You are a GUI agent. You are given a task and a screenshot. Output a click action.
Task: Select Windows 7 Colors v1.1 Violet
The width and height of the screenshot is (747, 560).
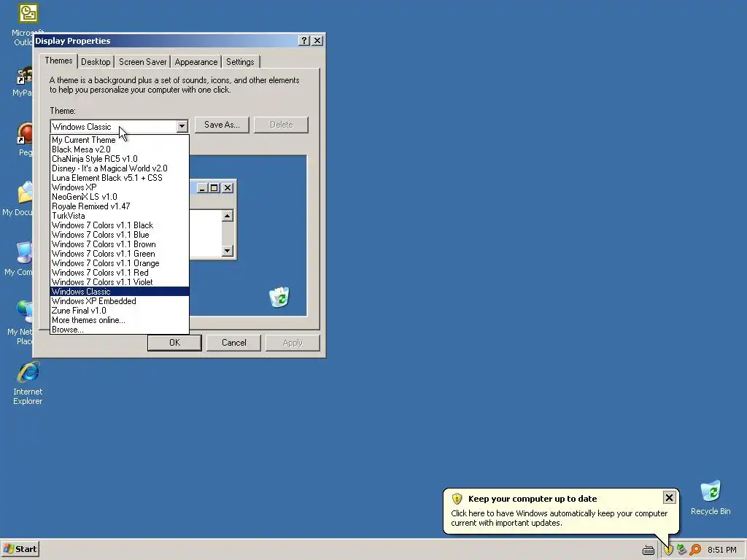coord(120,282)
